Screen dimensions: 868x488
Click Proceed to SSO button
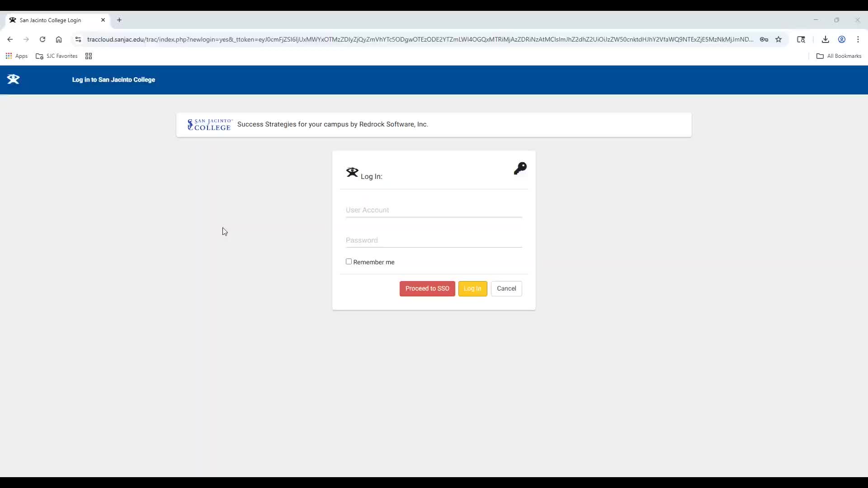[427, 289]
